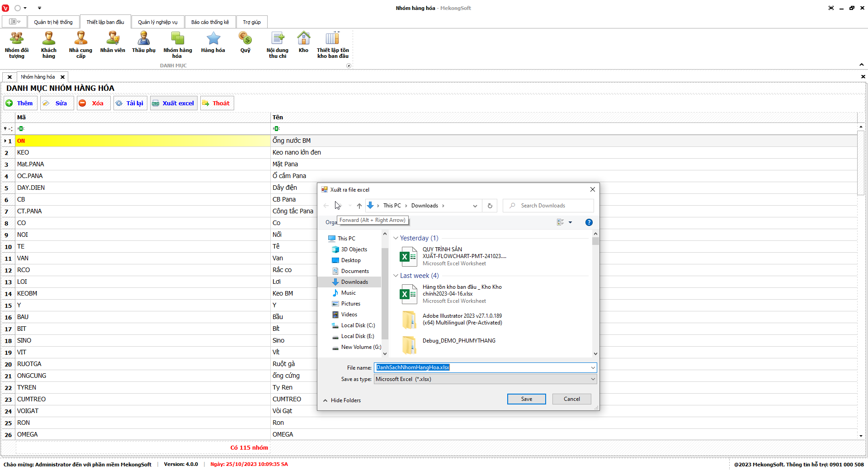Collapse the Yesterday group
Screen dimensions: 868x470
pyautogui.click(x=396, y=238)
